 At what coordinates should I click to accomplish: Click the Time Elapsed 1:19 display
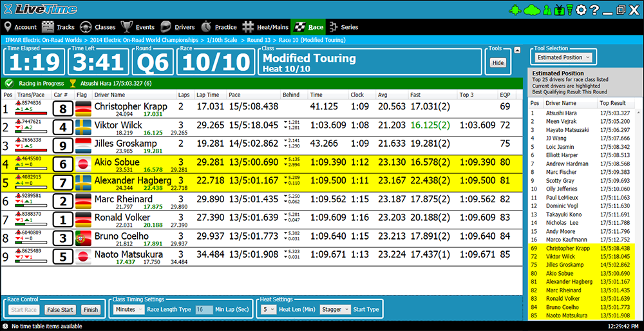coord(35,62)
